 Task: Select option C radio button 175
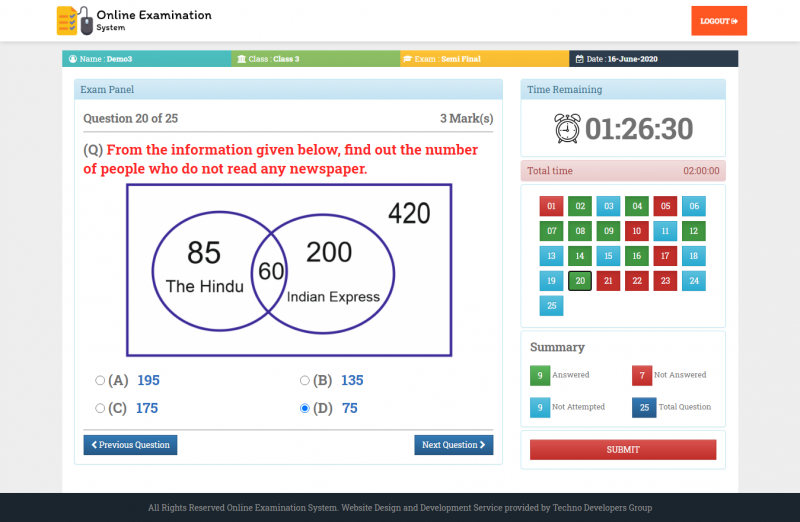tap(100, 408)
